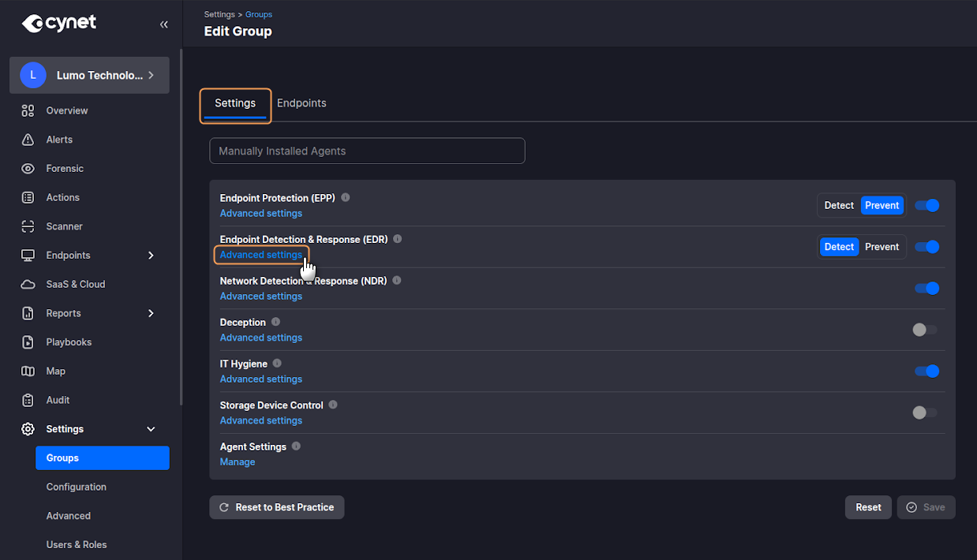Click the Manually Installed Agents name field

point(367,151)
